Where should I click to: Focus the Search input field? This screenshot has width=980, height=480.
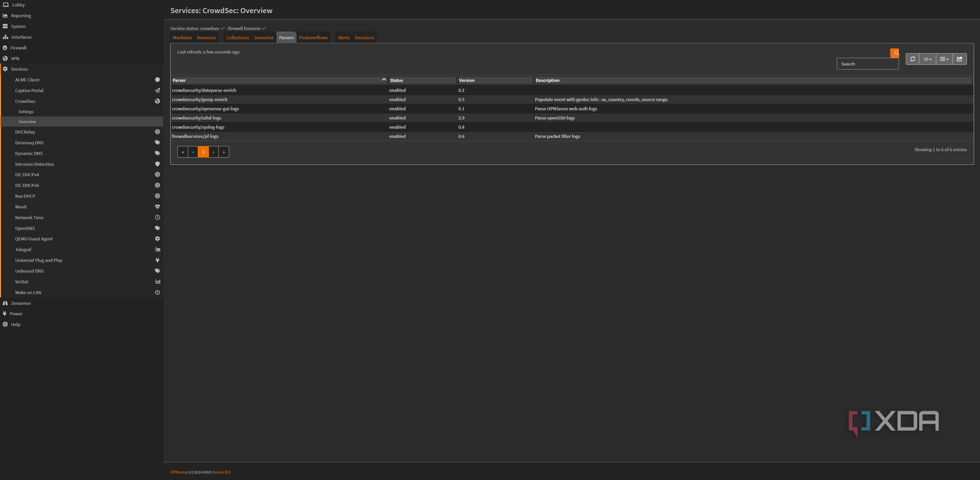pos(868,64)
